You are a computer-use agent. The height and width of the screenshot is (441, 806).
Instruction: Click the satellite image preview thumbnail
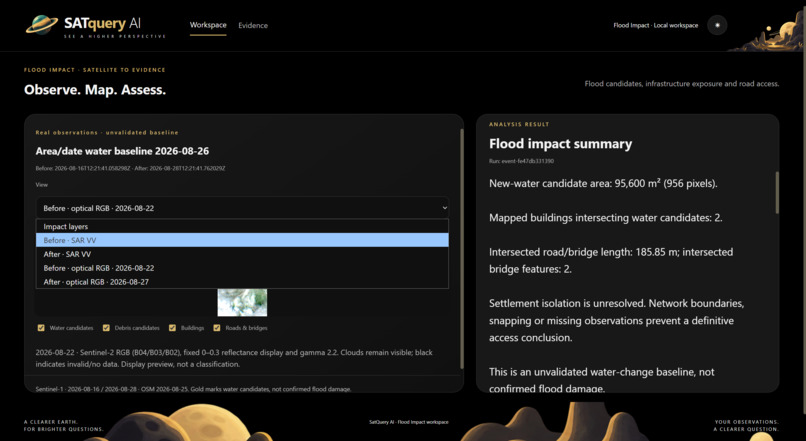[x=242, y=302]
